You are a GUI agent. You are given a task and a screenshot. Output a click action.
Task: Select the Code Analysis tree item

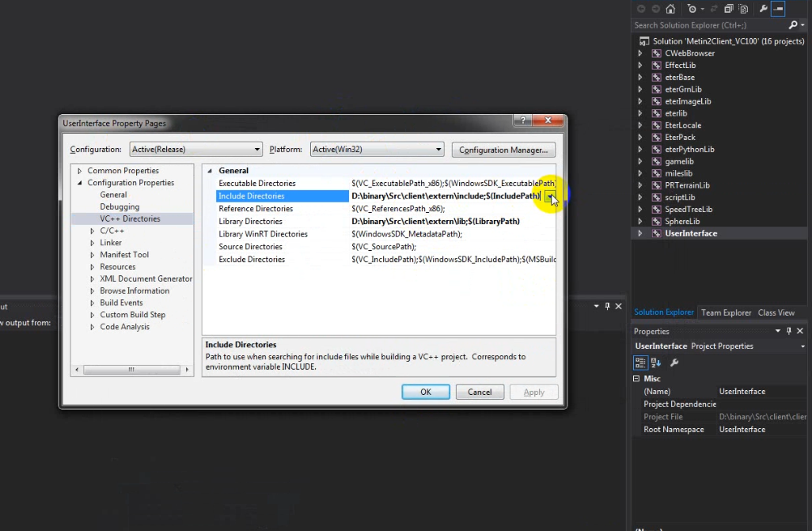tap(125, 327)
